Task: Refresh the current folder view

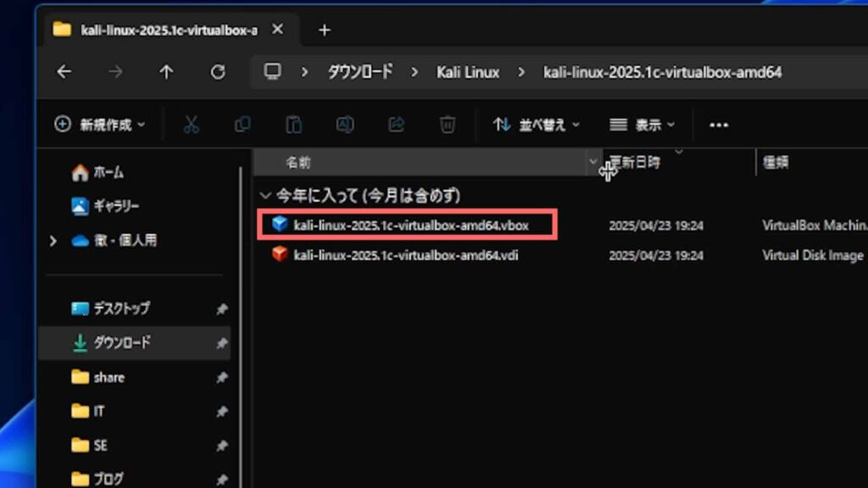Action: click(x=218, y=72)
